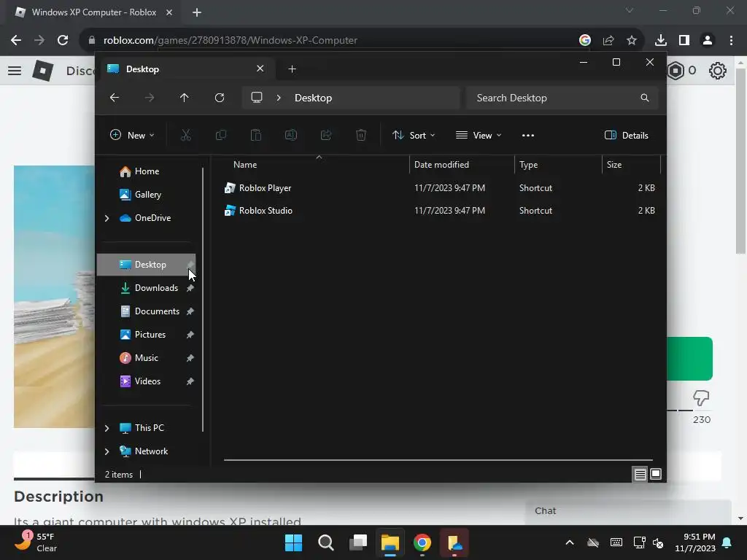The width and height of the screenshot is (747, 560).
Task: Show hidden system tray icons
Action: [570, 542]
